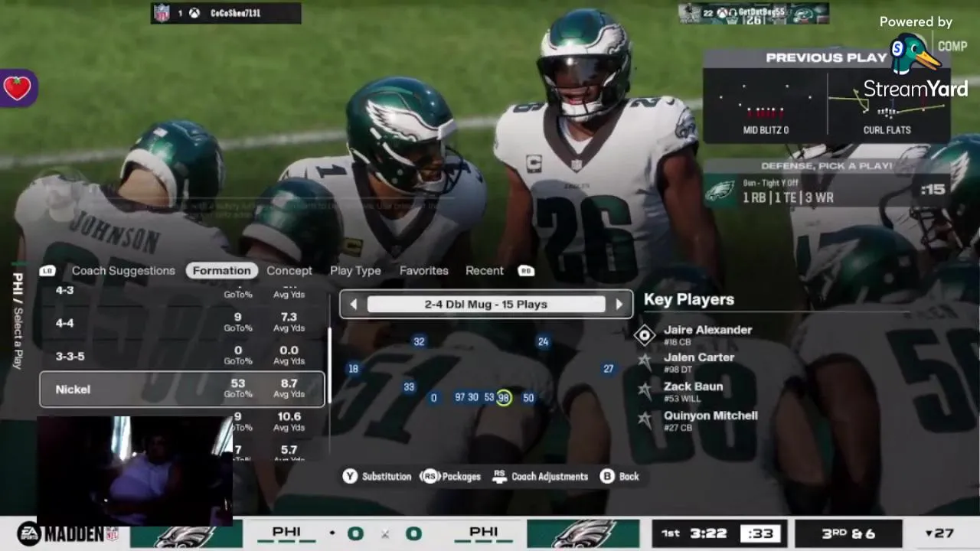Click the Eagles logo in the offense panel
The image size is (980, 551).
[720, 191]
